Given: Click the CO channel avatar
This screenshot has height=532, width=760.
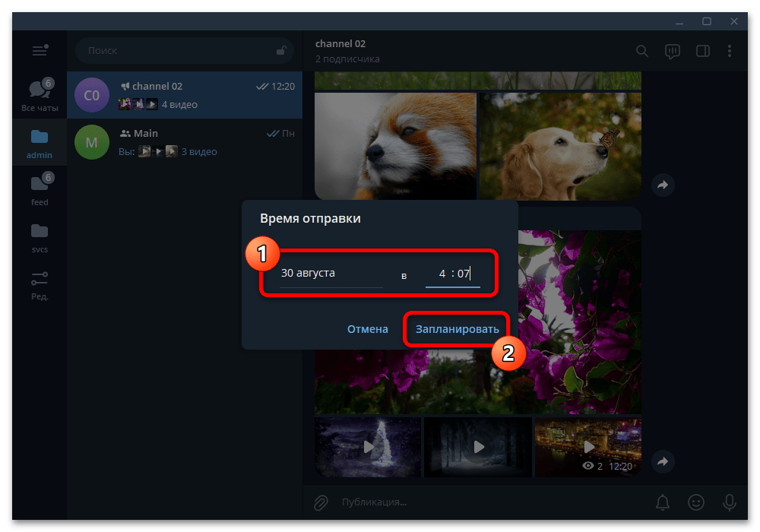Looking at the screenshot, I should (x=92, y=96).
